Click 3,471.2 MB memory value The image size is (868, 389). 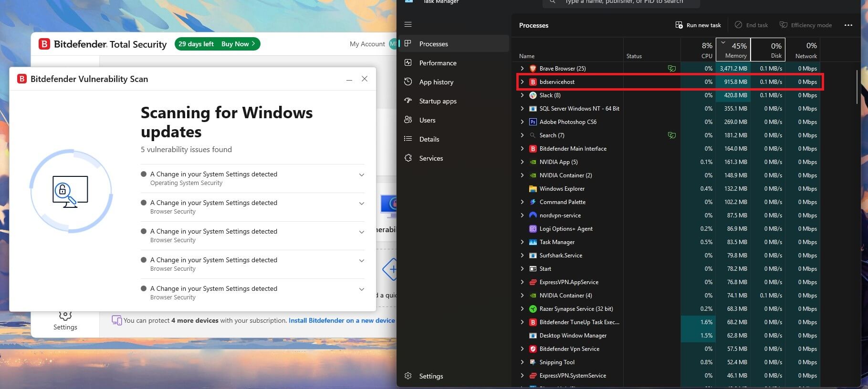tap(733, 69)
